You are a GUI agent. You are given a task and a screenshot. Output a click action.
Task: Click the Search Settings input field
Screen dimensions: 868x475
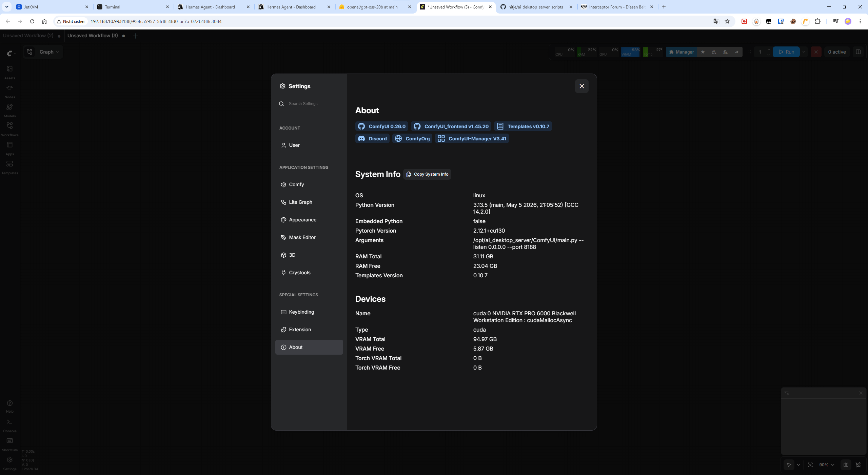(309, 104)
